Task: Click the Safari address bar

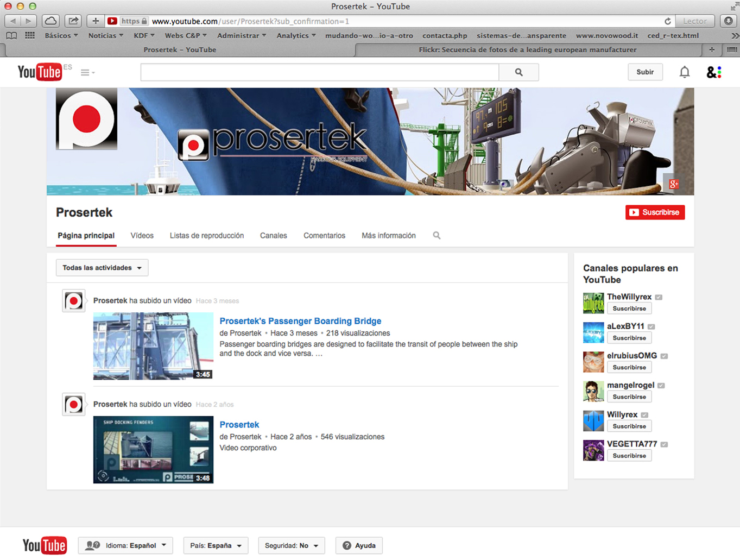Action: point(390,21)
